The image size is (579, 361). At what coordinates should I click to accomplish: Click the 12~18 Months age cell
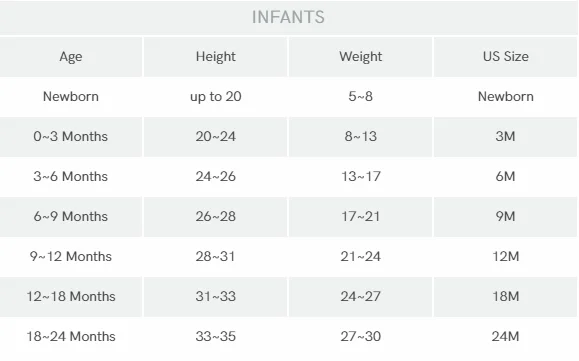click(71, 296)
